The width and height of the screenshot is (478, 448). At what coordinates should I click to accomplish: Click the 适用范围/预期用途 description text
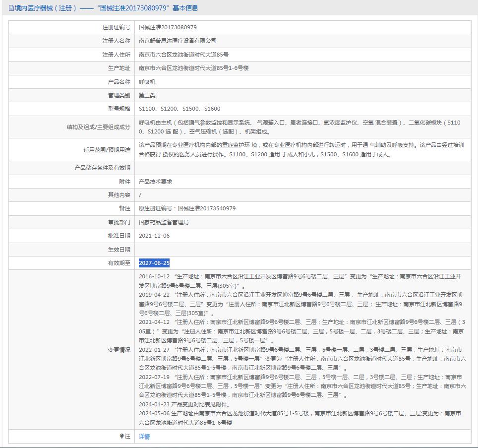tap(301, 149)
